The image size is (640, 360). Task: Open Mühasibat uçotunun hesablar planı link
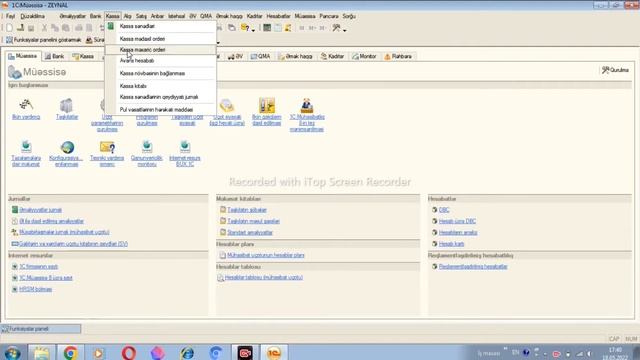pyautogui.click(x=266, y=255)
